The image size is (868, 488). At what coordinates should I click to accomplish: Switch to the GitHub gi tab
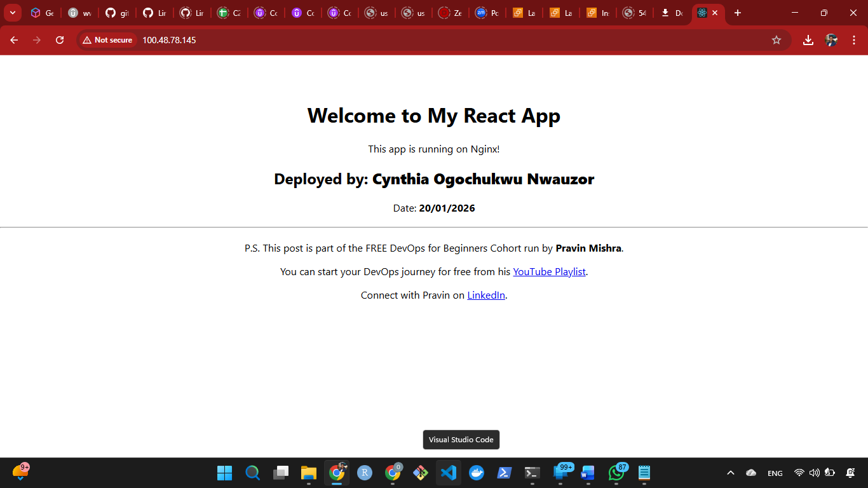tap(117, 13)
